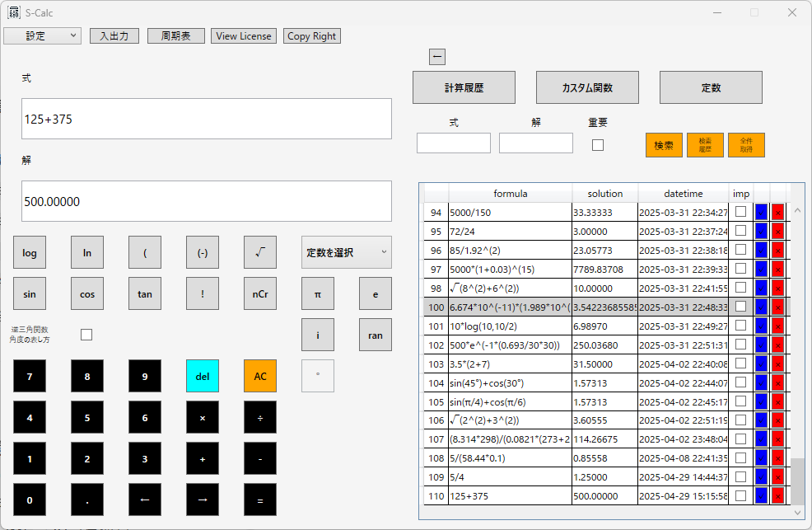Select the 7789.83708 solution cell

604,270
